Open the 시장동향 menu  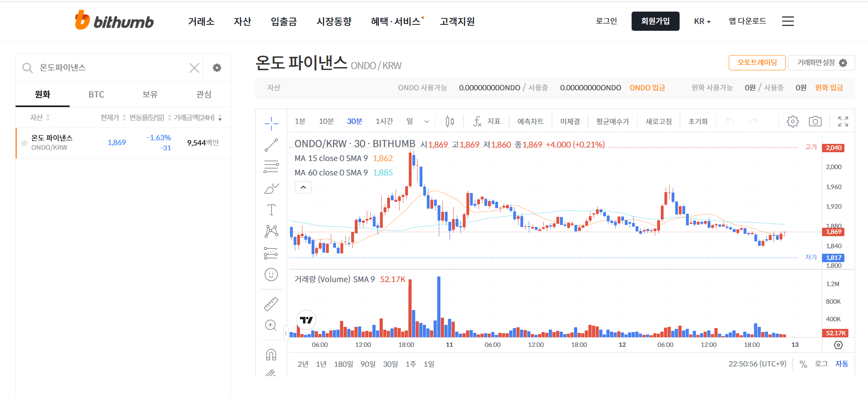pyautogui.click(x=334, y=21)
